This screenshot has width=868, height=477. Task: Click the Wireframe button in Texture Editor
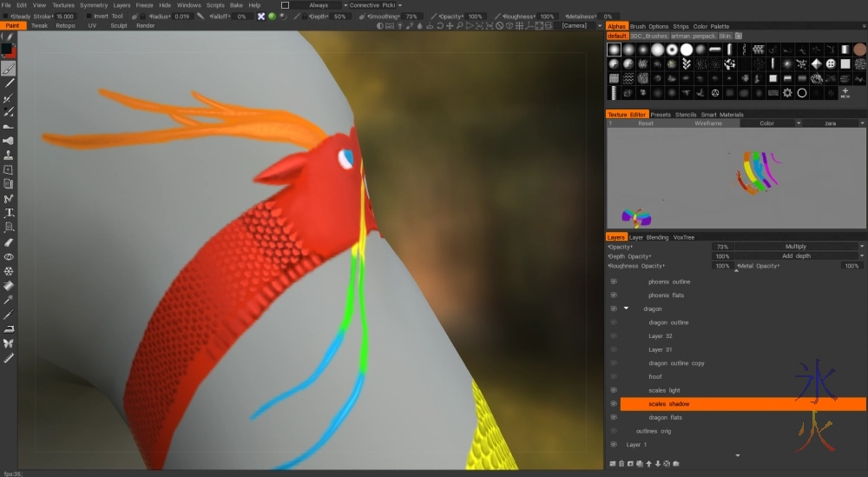(x=707, y=123)
